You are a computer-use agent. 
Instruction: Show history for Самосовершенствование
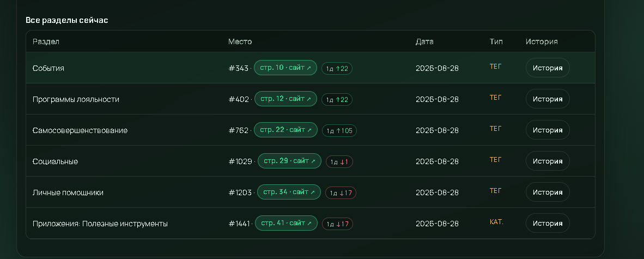pyautogui.click(x=548, y=130)
